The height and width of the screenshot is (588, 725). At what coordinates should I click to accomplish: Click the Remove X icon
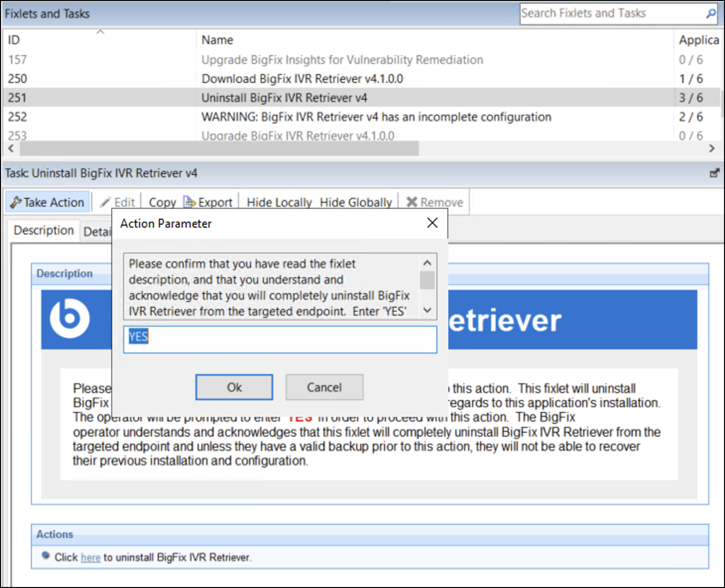pos(412,202)
